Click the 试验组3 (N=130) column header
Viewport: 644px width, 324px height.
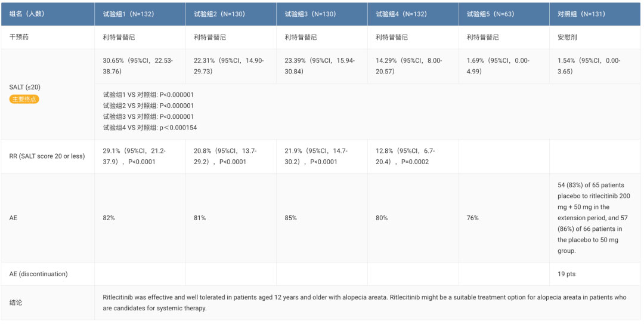[310, 14]
